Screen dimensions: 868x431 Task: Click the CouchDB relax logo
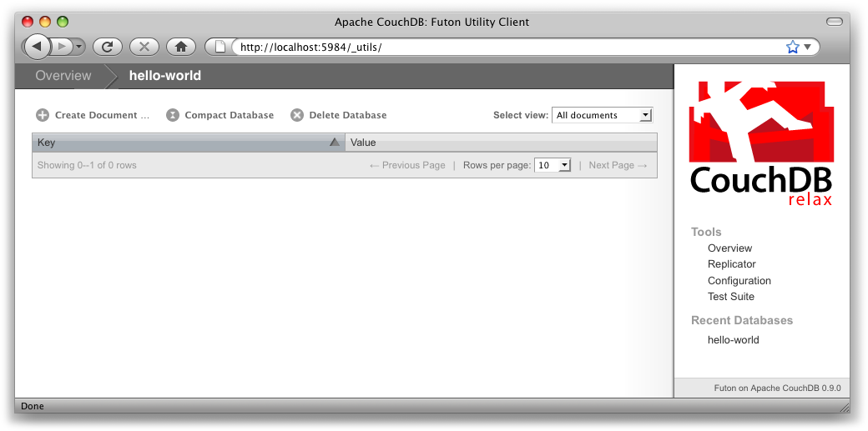click(x=760, y=143)
